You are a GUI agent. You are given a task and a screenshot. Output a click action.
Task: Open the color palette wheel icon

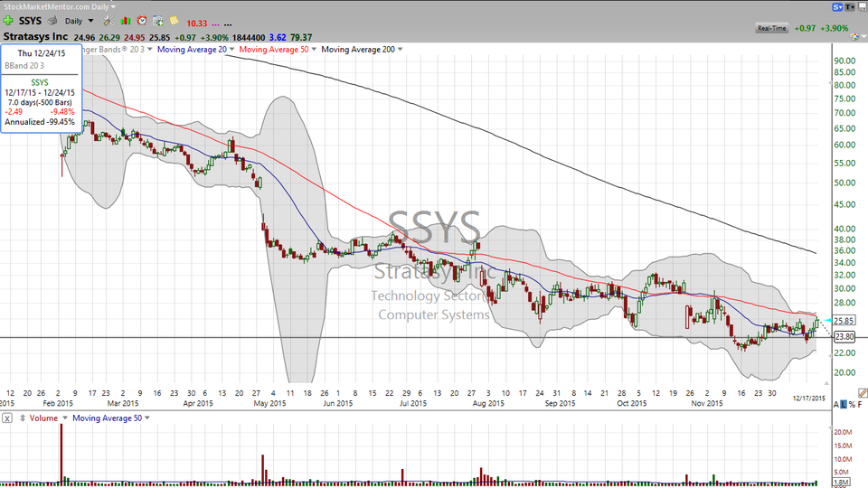pyautogui.click(x=855, y=37)
